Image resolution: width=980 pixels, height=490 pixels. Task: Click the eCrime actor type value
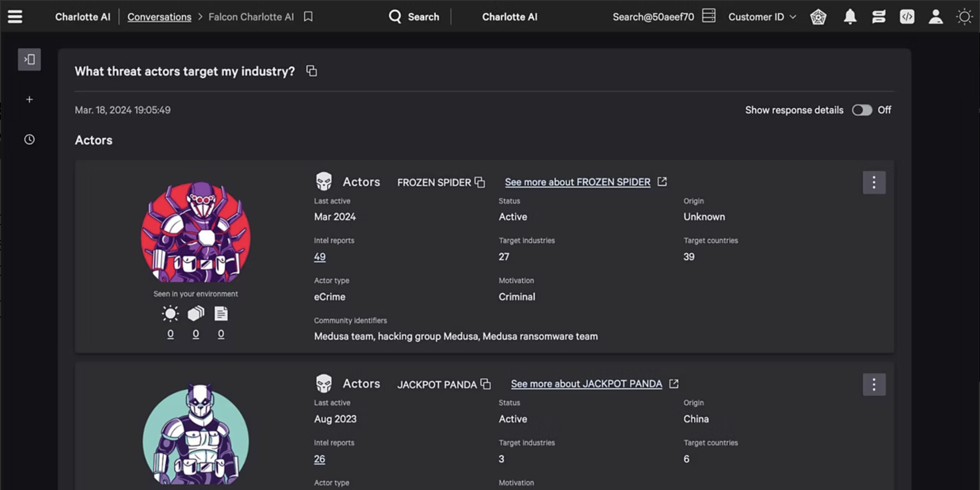pos(329,297)
